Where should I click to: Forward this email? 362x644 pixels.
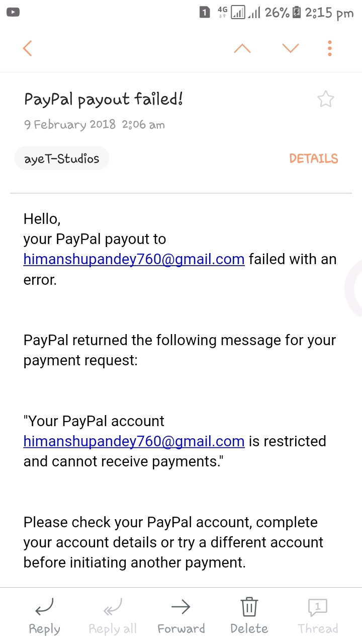181,616
